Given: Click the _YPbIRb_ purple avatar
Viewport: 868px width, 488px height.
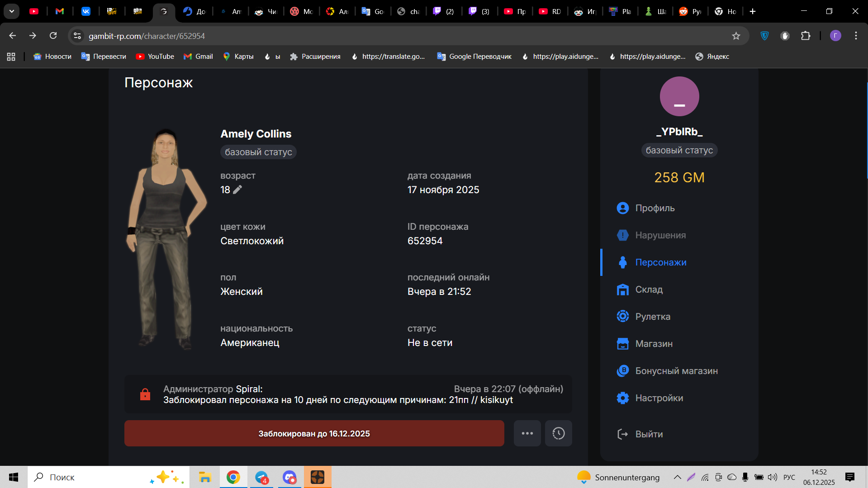Looking at the screenshot, I should pos(679,96).
